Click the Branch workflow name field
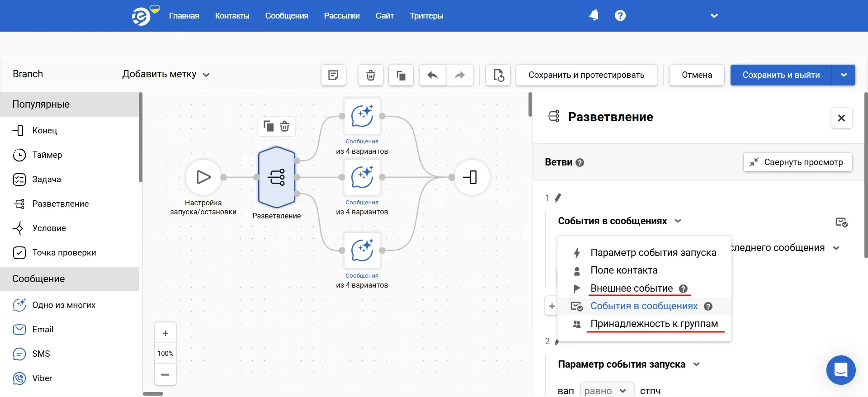This screenshot has width=868, height=397. tap(63, 74)
